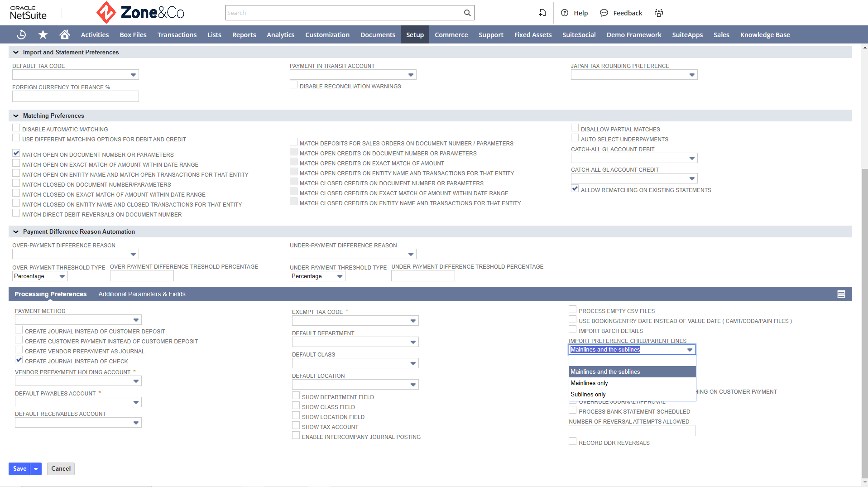Click the create new note icon
This screenshot has width=868, height=487.
(542, 13)
